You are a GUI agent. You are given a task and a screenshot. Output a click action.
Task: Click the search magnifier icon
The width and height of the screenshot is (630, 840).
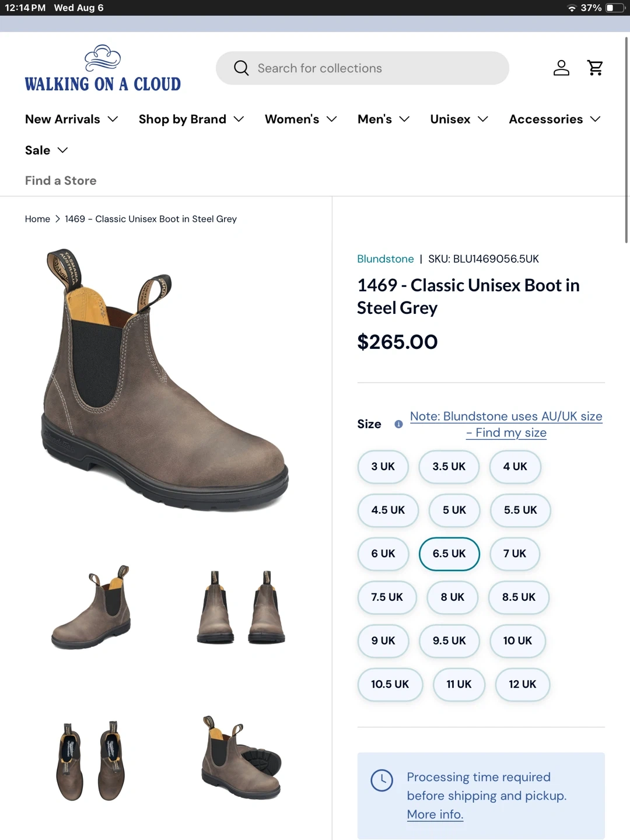(x=241, y=68)
